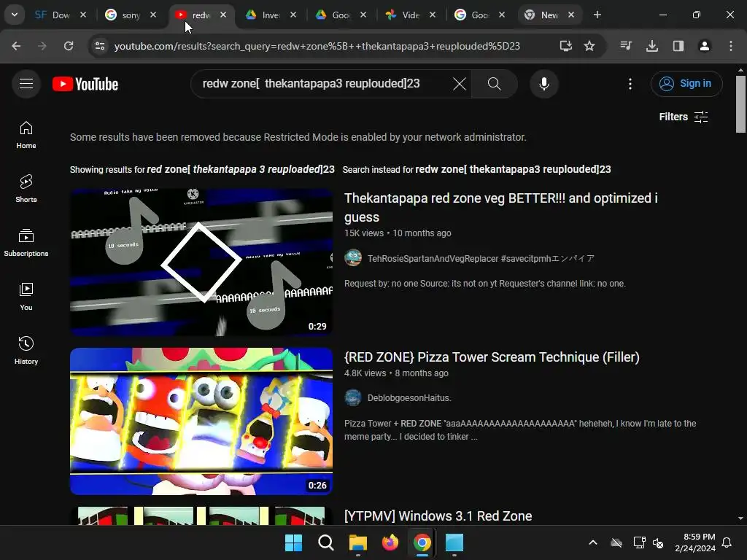The width and height of the screenshot is (747, 560).
Task: Start voice search with the microphone
Action: pos(543,84)
